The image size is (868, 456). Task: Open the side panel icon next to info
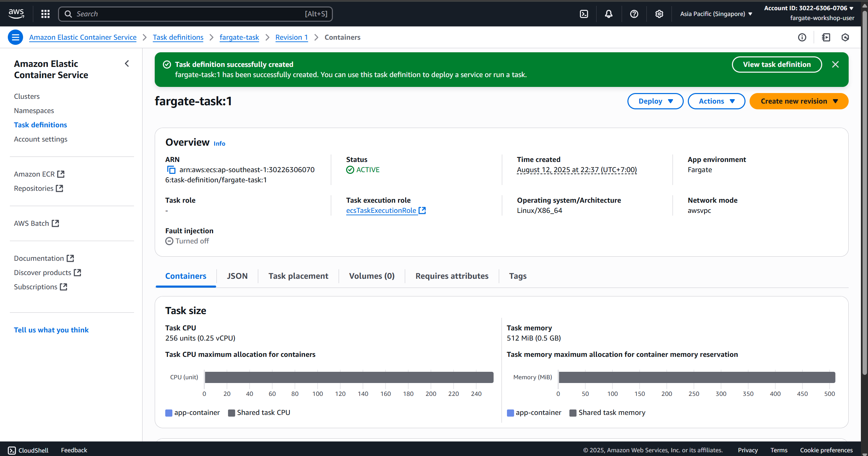826,37
